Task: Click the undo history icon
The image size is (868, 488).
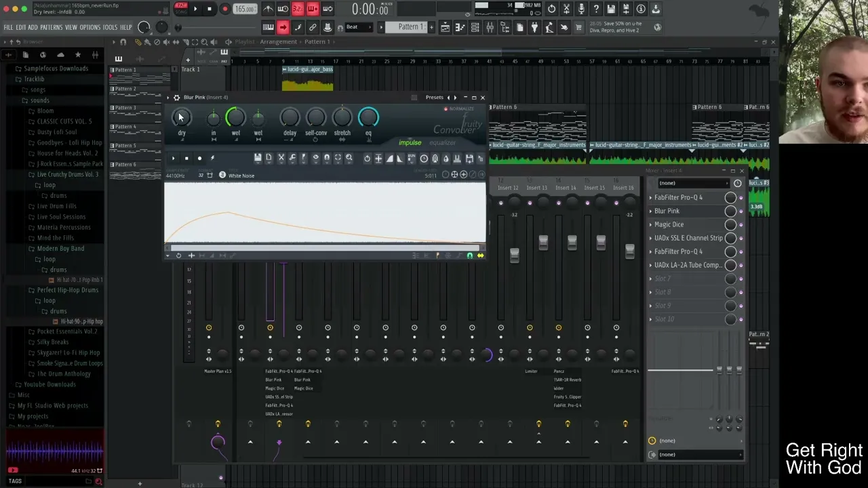Action: click(551, 9)
